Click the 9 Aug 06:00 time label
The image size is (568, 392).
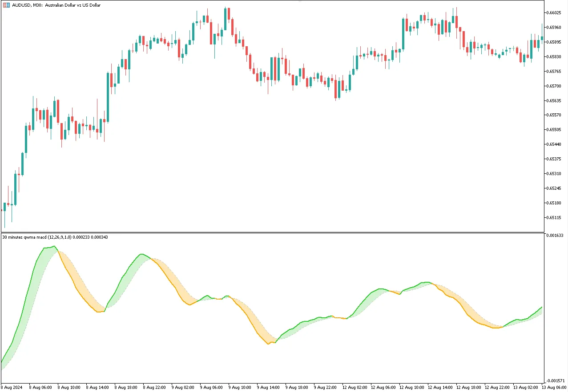[211, 388]
